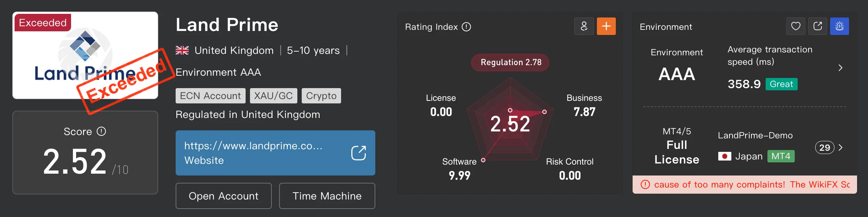Click the Land Prime logo thumbnail
This screenshot has width=868, height=217.
[85, 55]
